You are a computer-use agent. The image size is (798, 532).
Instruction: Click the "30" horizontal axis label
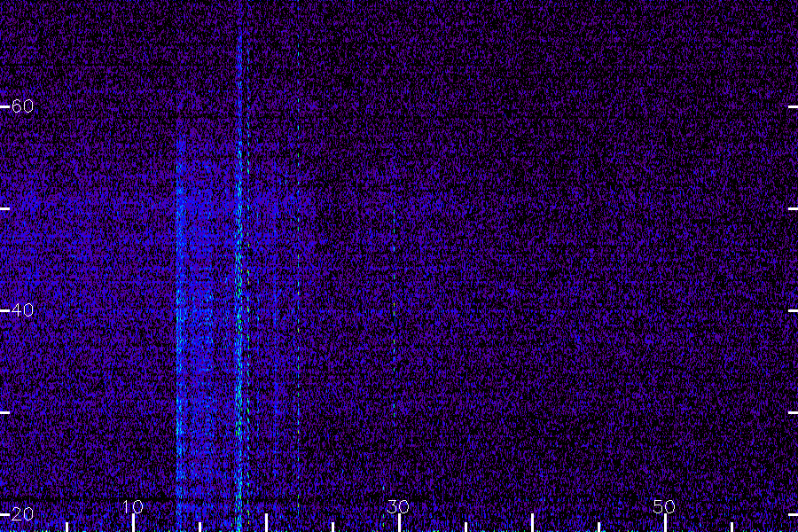[398, 506]
